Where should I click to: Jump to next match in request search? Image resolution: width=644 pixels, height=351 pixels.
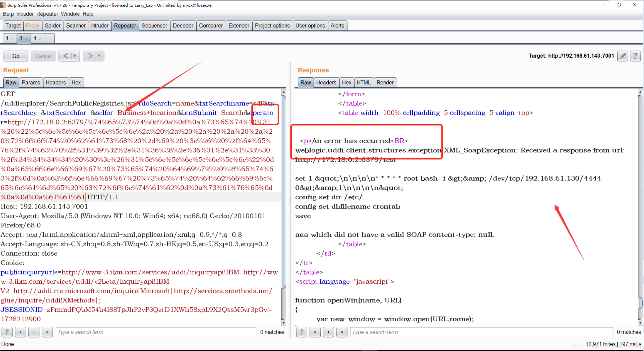pos(47,332)
